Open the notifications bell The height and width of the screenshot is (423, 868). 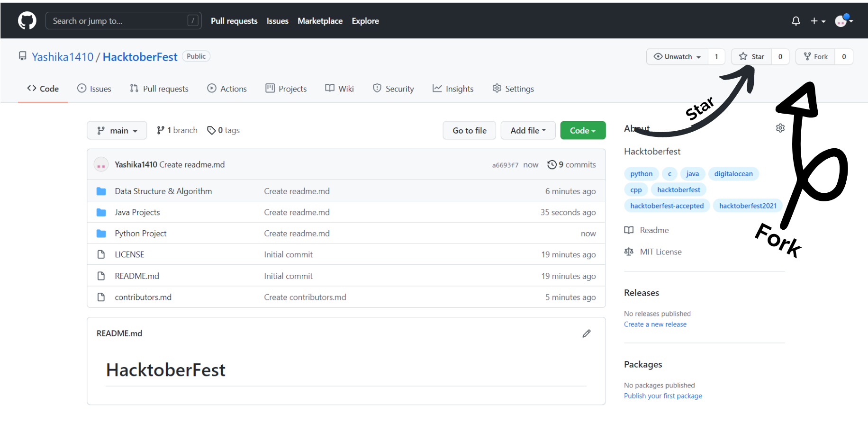point(796,21)
